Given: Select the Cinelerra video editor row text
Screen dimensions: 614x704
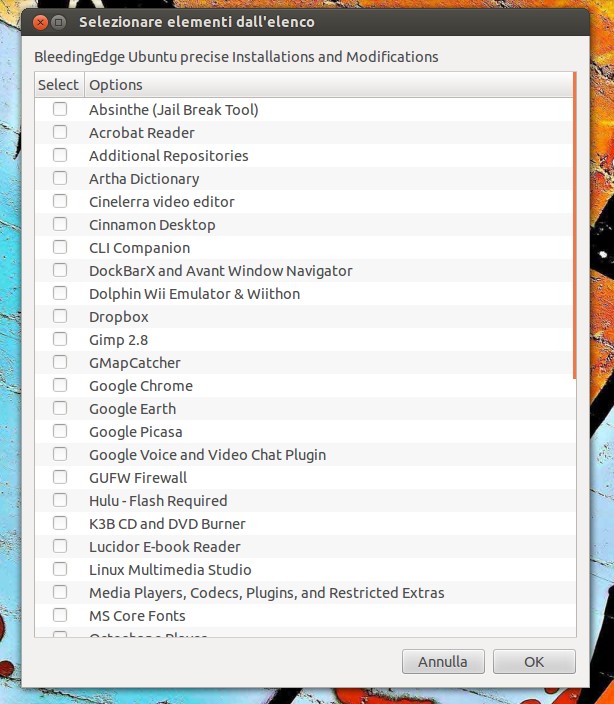Looking at the screenshot, I should click(x=162, y=202).
